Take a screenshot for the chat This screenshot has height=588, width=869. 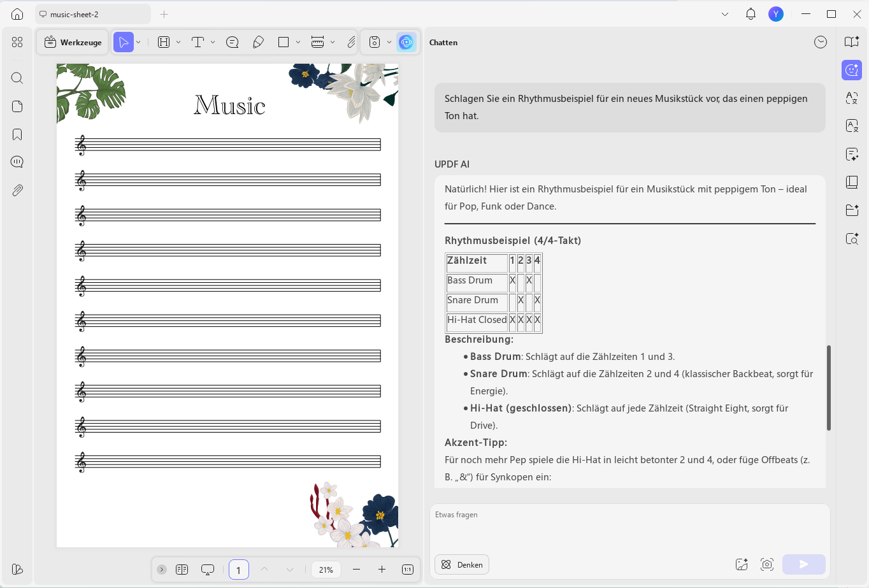[x=767, y=564]
